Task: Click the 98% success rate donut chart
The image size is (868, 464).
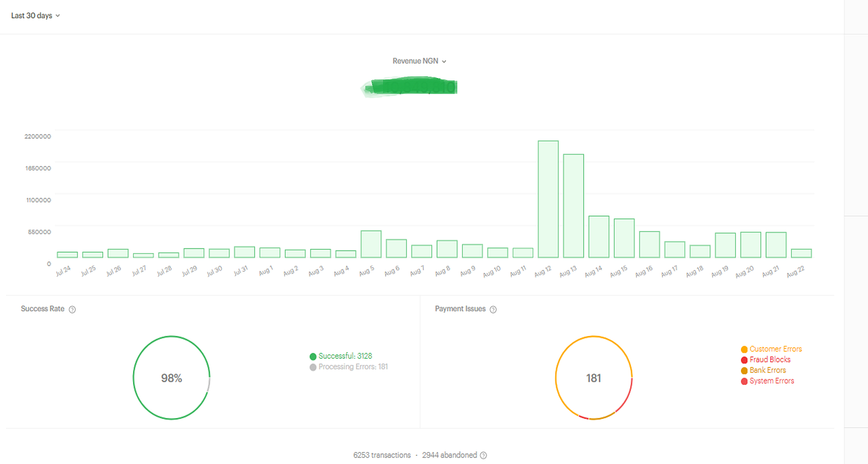Action: (172, 378)
